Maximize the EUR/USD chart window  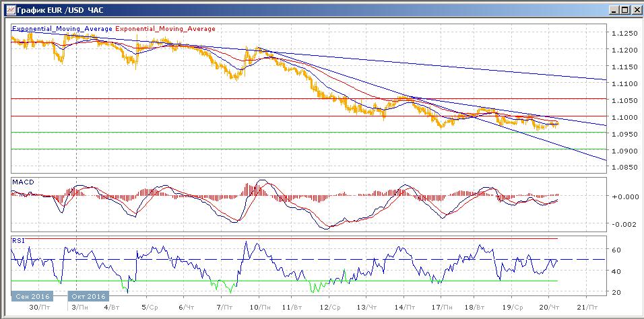click(624, 10)
